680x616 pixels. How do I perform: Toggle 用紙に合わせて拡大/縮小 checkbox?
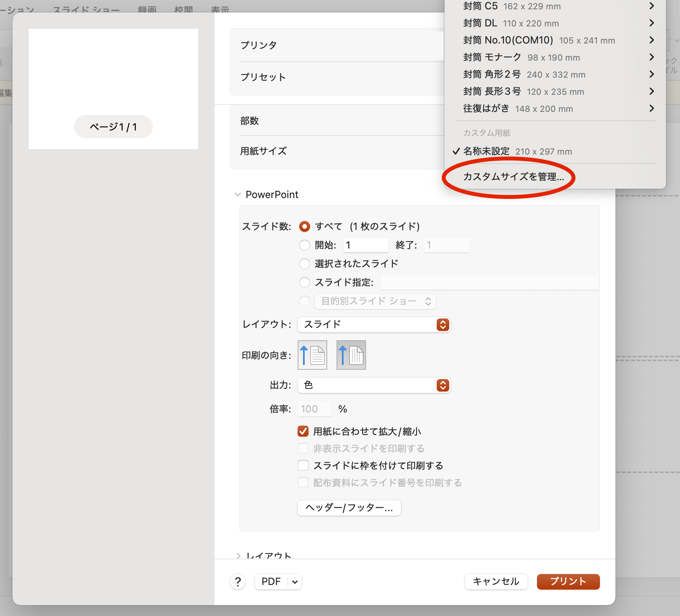pos(303,431)
